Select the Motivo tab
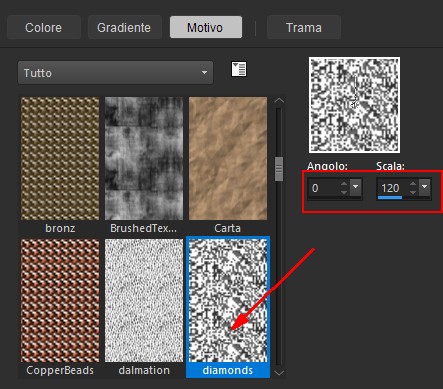443x389 pixels. (206, 27)
